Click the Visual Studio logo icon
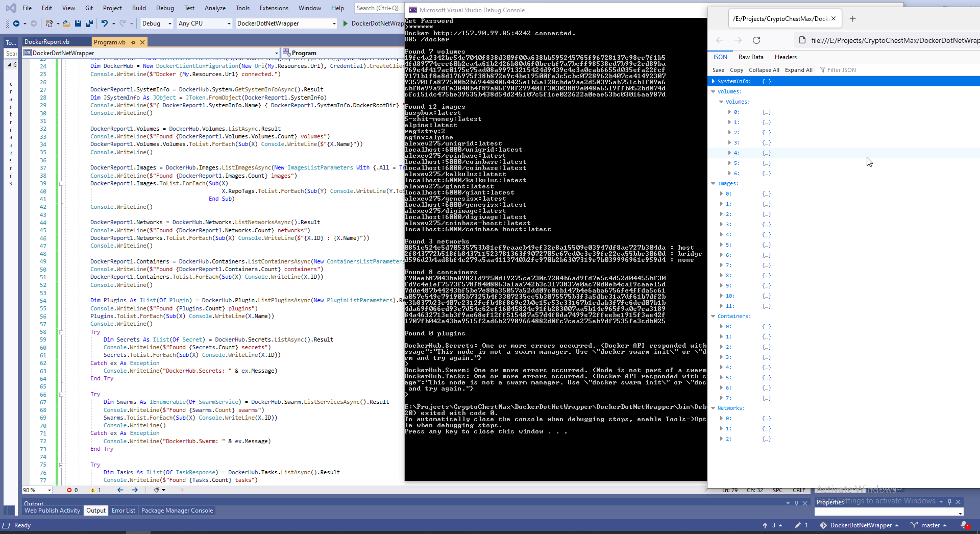Screen dimensions: 980x534 (x=11, y=8)
